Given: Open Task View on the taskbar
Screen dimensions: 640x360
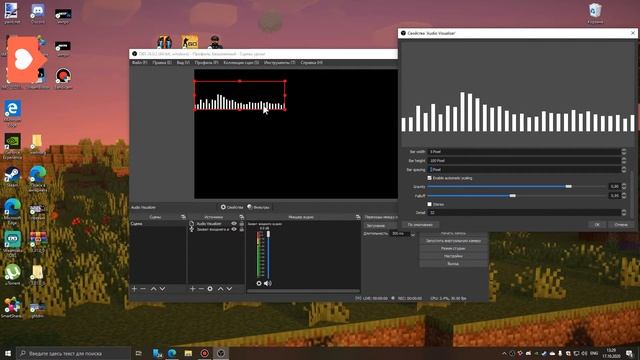Looking at the screenshot, I should point(139,353).
